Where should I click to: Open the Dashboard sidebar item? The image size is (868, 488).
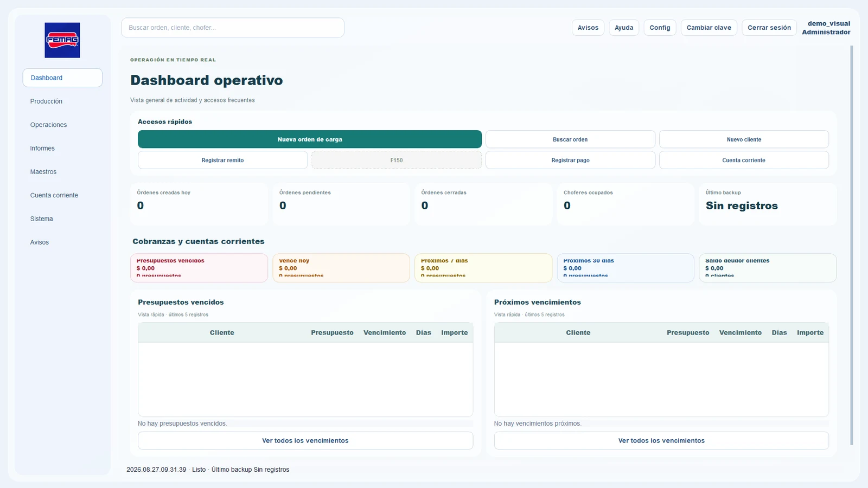[62, 78]
